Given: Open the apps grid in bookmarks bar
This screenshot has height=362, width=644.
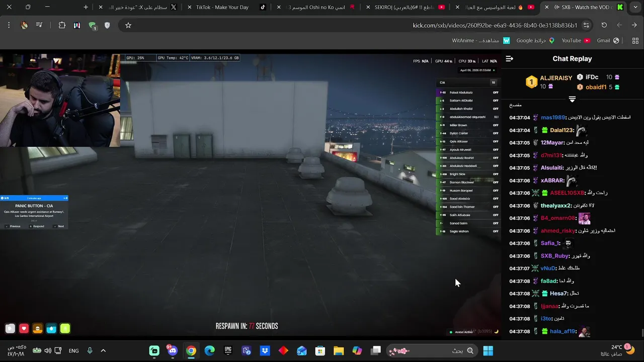Looking at the screenshot, I should click(635, 41).
